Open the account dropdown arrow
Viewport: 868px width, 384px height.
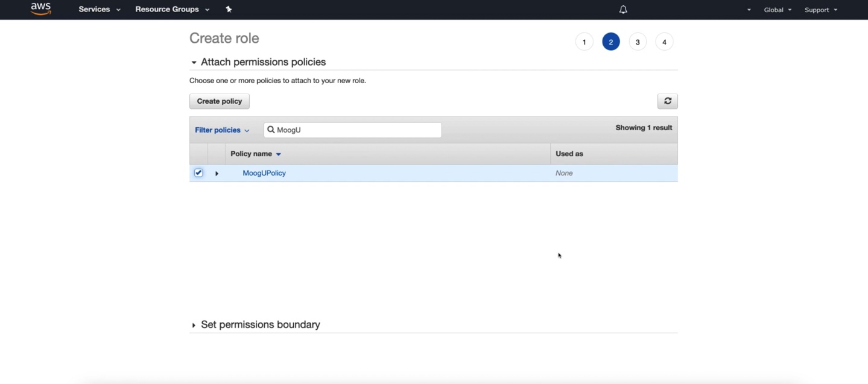point(749,10)
